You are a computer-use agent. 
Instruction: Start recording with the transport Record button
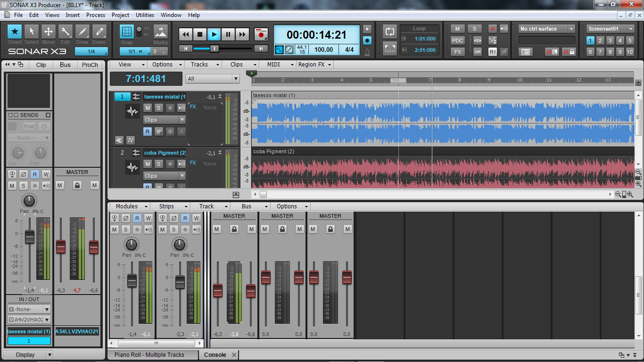(x=261, y=34)
